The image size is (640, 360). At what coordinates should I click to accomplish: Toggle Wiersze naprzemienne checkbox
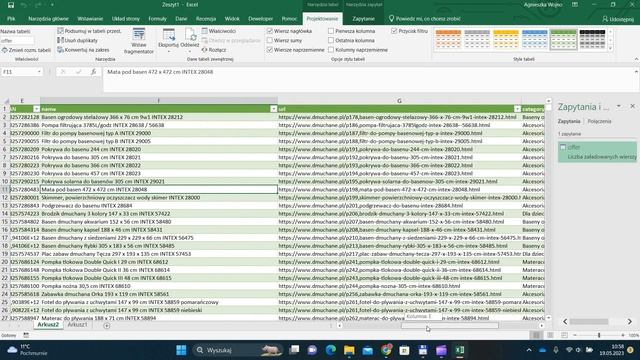click(x=270, y=50)
